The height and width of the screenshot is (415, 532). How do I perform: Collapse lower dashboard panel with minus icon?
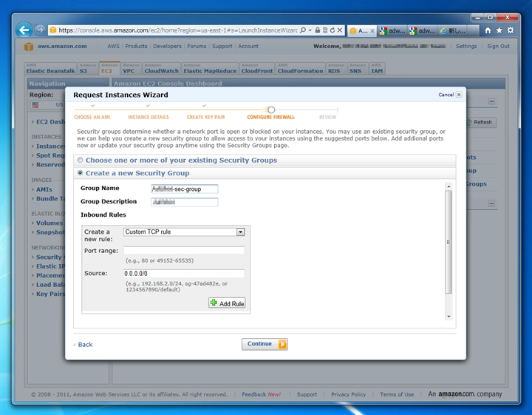(491, 203)
